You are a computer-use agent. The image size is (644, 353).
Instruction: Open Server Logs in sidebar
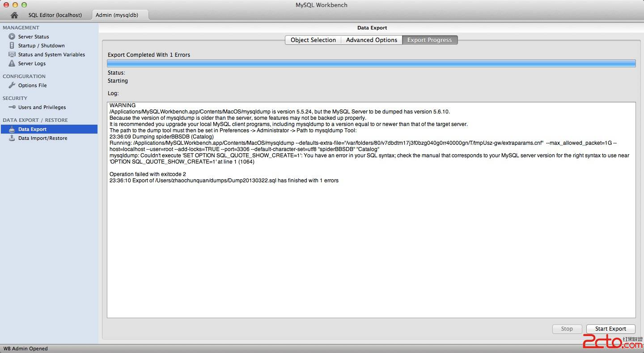32,63
